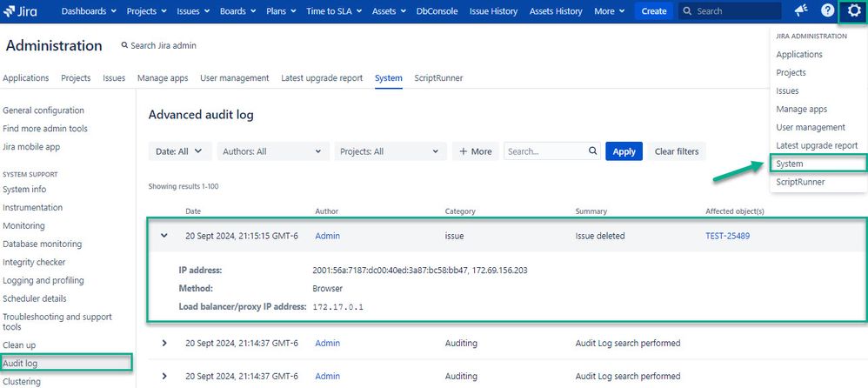Image resolution: width=868 pixels, height=388 pixels.
Task: Open the TEST-25489 affected object link
Action: pyautogui.click(x=727, y=236)
